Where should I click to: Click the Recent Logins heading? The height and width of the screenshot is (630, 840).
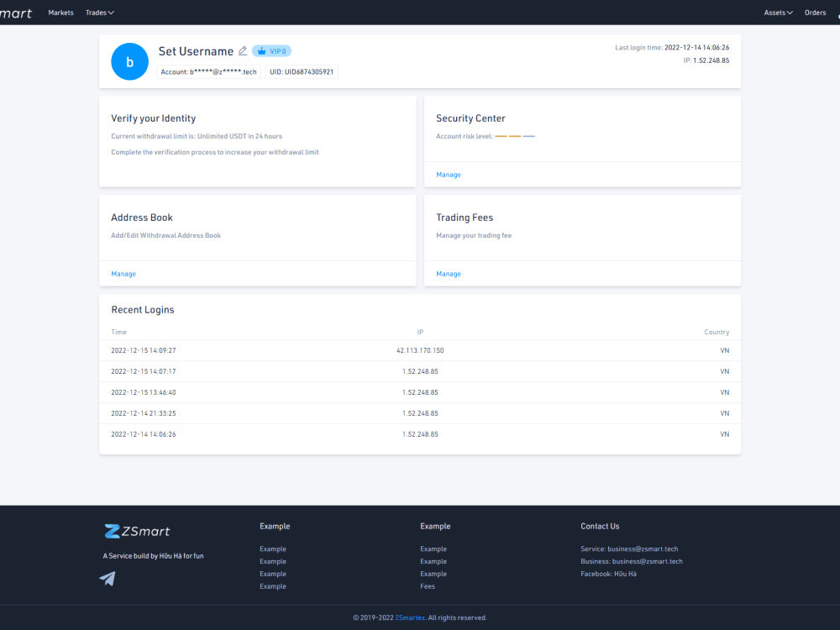point(143,310)
